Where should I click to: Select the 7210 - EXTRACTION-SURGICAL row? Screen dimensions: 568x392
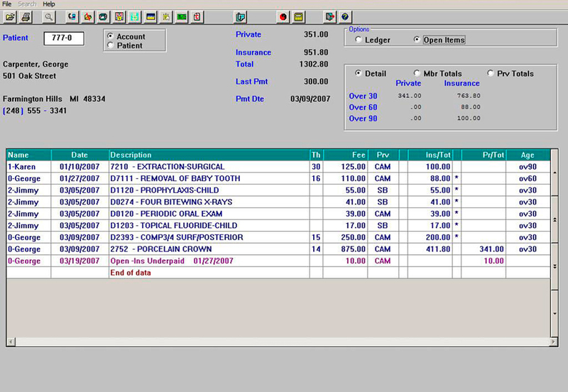[x=278, y=167]
